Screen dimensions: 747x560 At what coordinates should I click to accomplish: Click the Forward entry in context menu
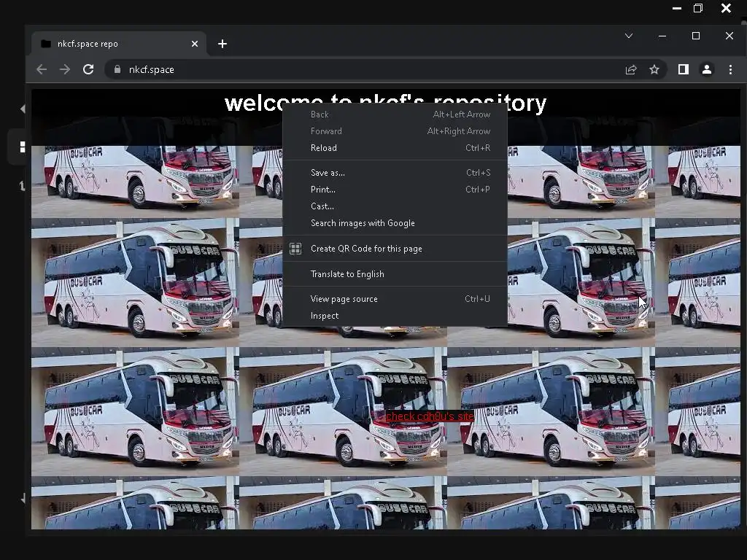[395, 131]
